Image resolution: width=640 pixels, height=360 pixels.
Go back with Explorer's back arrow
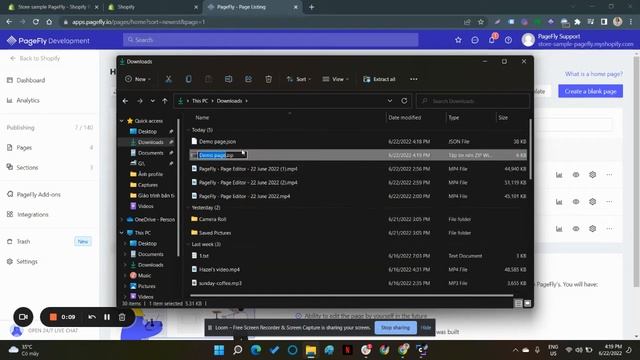pos(125,101)
